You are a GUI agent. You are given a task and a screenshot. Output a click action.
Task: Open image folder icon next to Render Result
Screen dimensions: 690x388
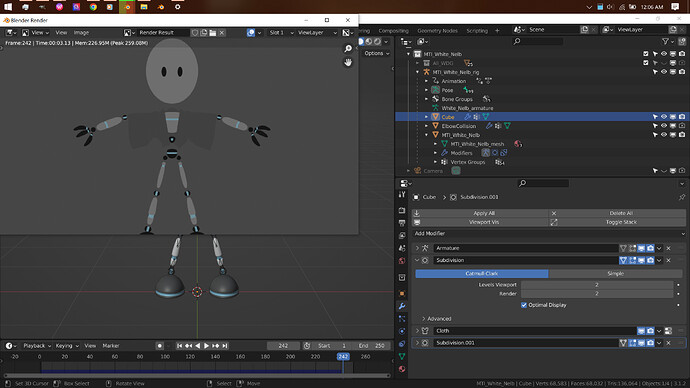(x=213, y=33)
